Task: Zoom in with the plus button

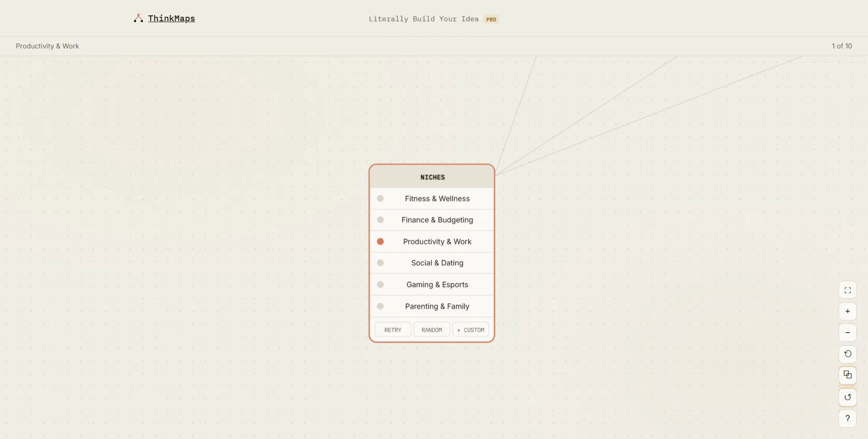Action: point(848,311)
